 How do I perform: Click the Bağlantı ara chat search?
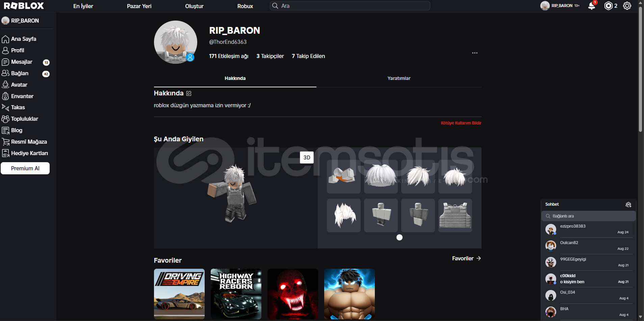point(589,216)
